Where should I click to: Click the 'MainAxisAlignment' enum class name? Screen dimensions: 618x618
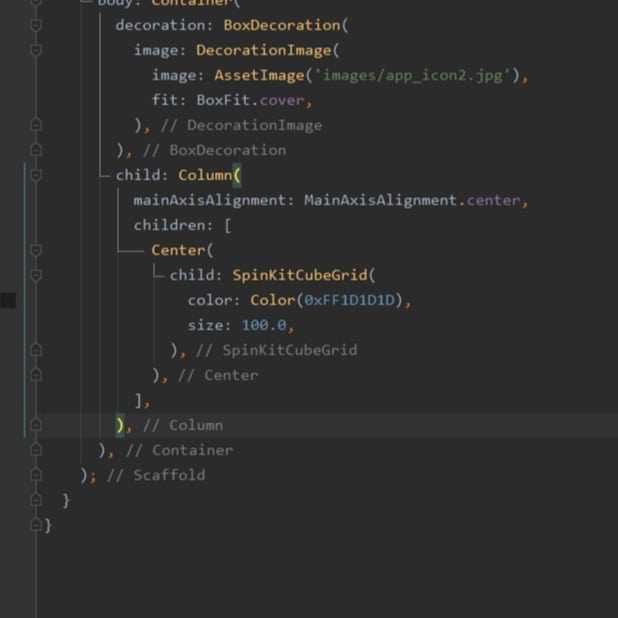click(381, 200)
